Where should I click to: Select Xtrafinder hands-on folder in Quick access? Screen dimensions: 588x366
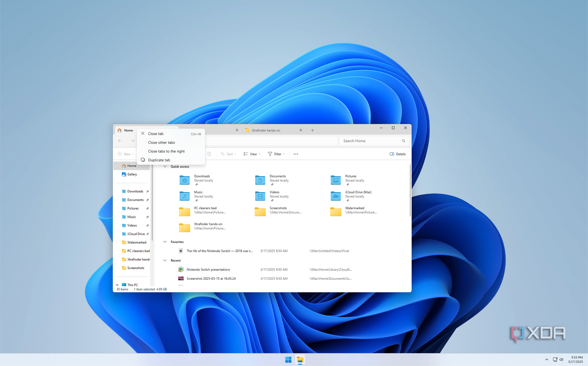pos(203,227)
